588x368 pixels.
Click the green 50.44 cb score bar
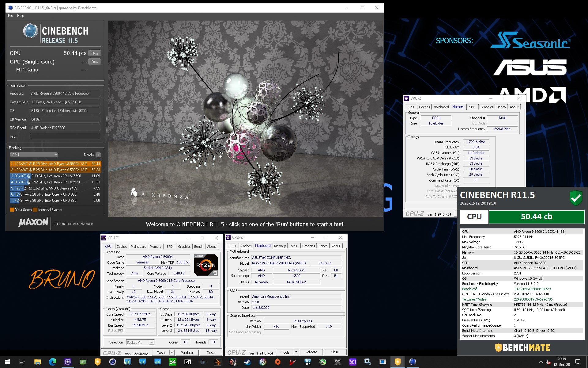537,217
